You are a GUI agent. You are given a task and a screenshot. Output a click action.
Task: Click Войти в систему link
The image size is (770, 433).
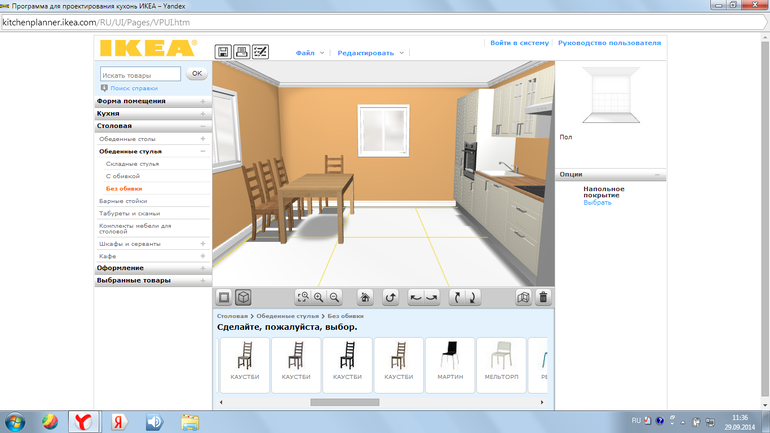click(x=519, y=43)
